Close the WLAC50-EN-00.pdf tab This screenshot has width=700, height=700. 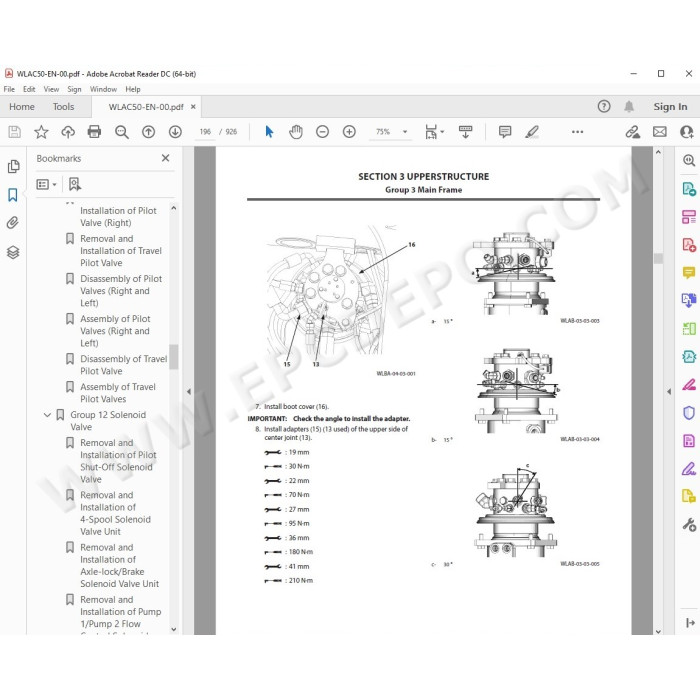pyautogui.click(x=193, y=107)
